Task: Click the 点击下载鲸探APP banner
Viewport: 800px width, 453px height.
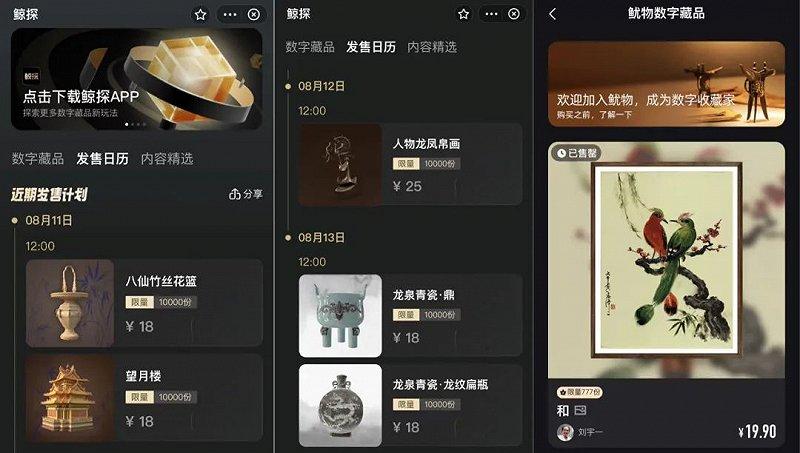Action: (137, 79)
